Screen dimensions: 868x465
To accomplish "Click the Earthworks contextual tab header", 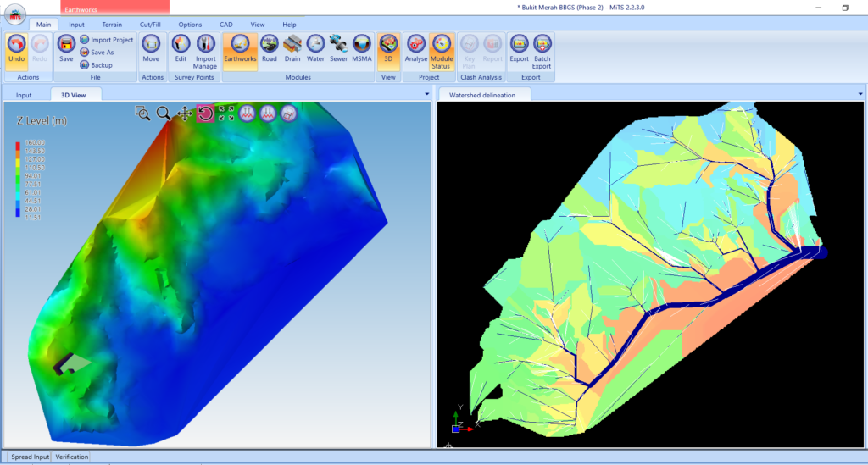I will [114, 7].
